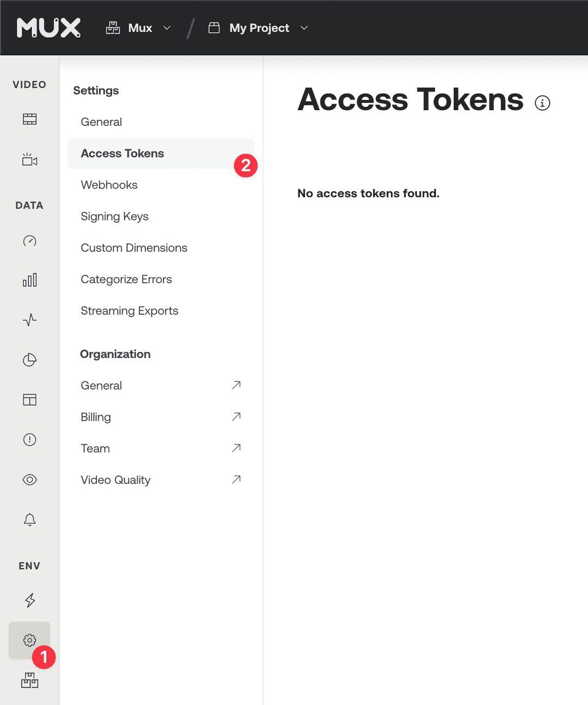Open the Signing Keys settings section

coord(114,216)
